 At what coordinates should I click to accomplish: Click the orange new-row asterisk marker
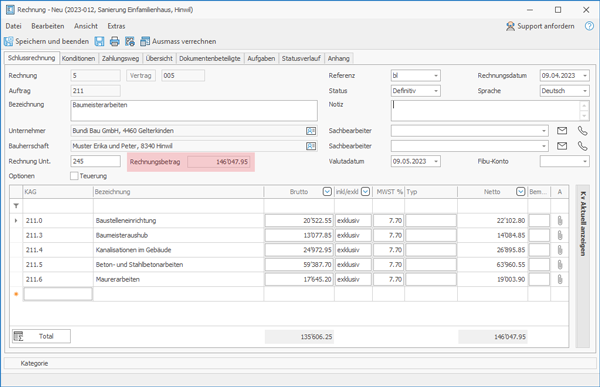[16, 294]
